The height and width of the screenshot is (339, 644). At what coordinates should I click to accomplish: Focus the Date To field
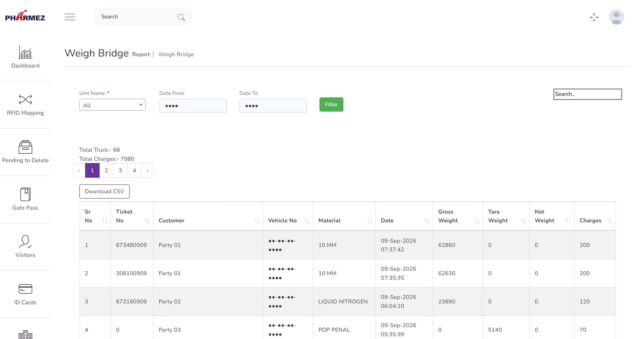click(273, 106)
